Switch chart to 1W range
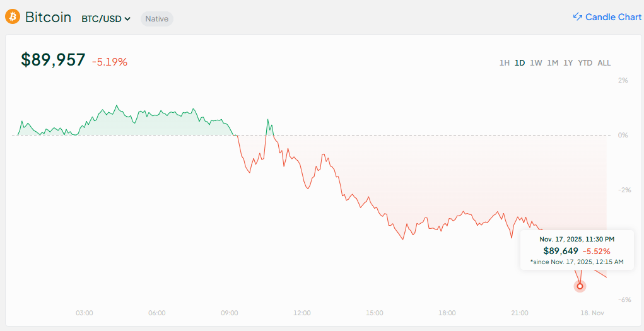This screenshot has height=331, width=644. tap(536, 63)
